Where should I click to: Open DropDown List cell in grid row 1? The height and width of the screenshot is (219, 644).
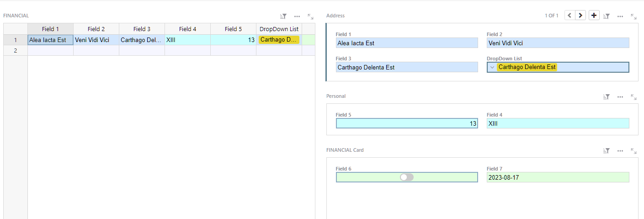[279, 40]
